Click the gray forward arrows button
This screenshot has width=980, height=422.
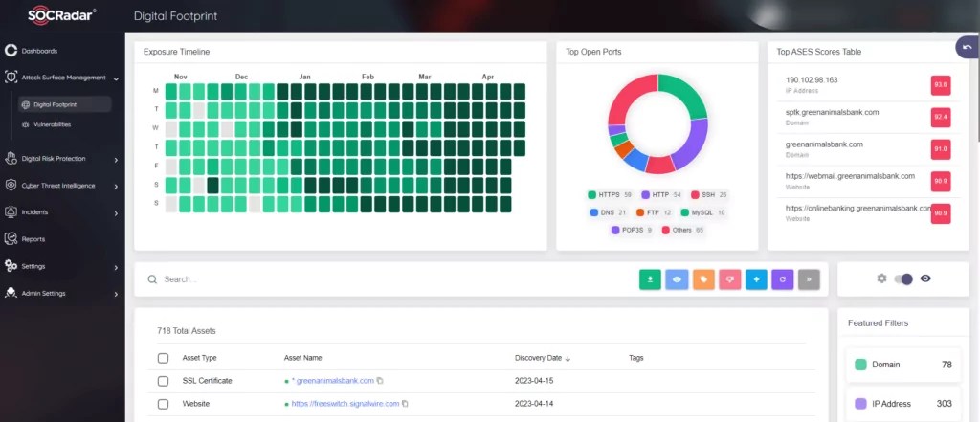pyautogui.click(x=809, y=279)
